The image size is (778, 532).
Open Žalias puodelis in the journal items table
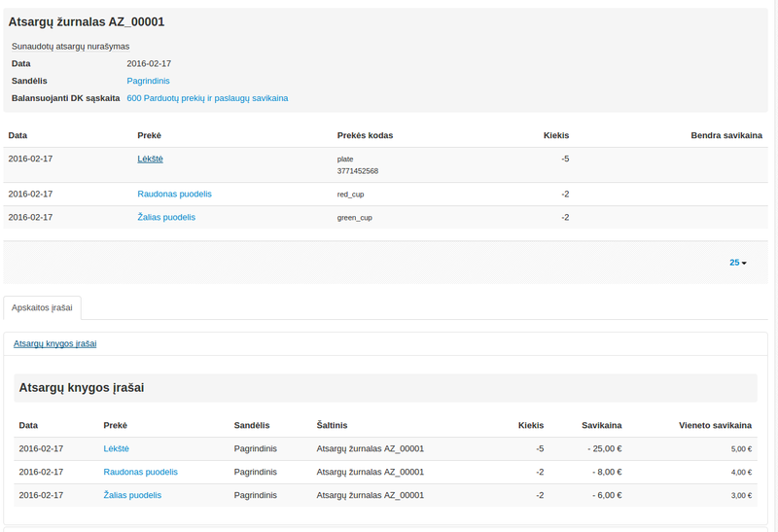pos(166,217)
